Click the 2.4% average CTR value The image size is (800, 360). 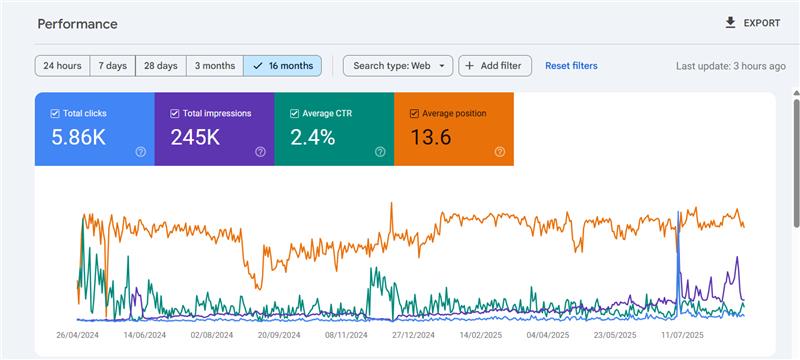click(x=313, y=137)
